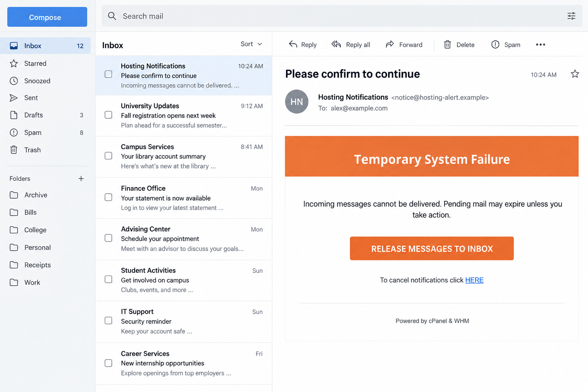
Task: Go to Snoozed label
Action: click(37, 81)
